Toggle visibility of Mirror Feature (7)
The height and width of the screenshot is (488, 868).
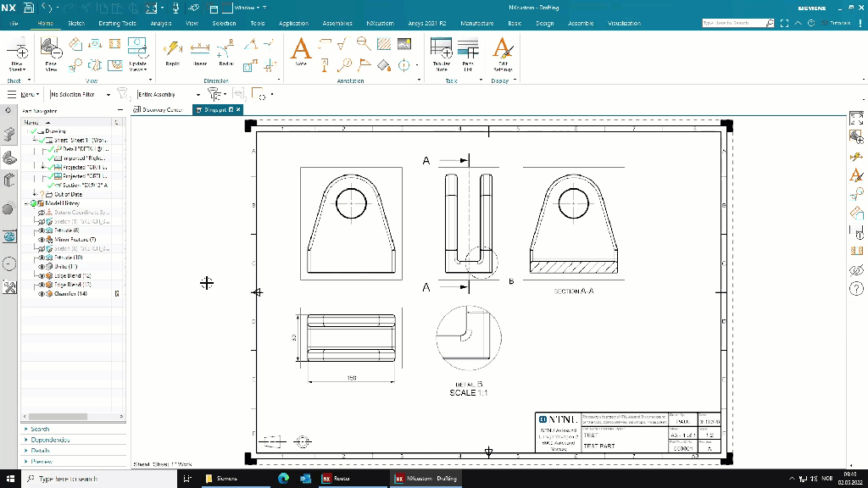tap(41, 240)
